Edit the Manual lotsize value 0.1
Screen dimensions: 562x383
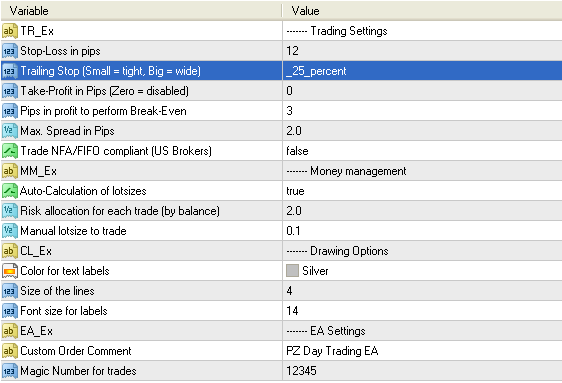click(422, 231)
